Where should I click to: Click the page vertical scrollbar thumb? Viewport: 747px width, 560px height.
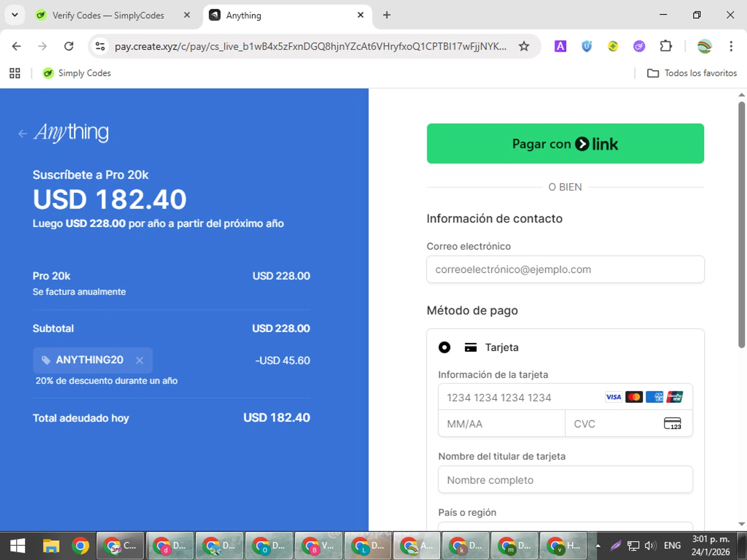[742, 225]
